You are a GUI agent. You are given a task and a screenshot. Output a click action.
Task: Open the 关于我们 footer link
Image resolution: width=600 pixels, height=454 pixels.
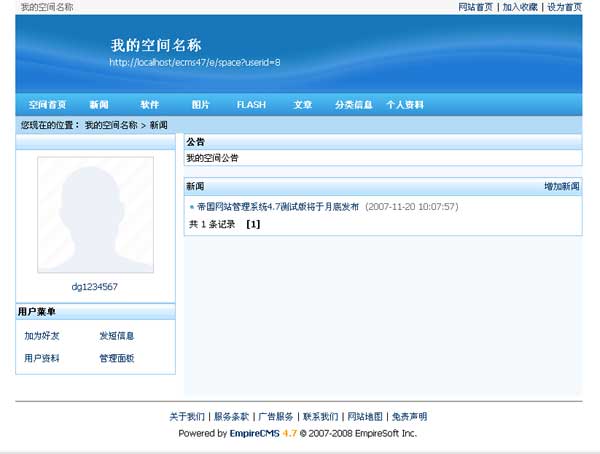[x=187, y=417]
